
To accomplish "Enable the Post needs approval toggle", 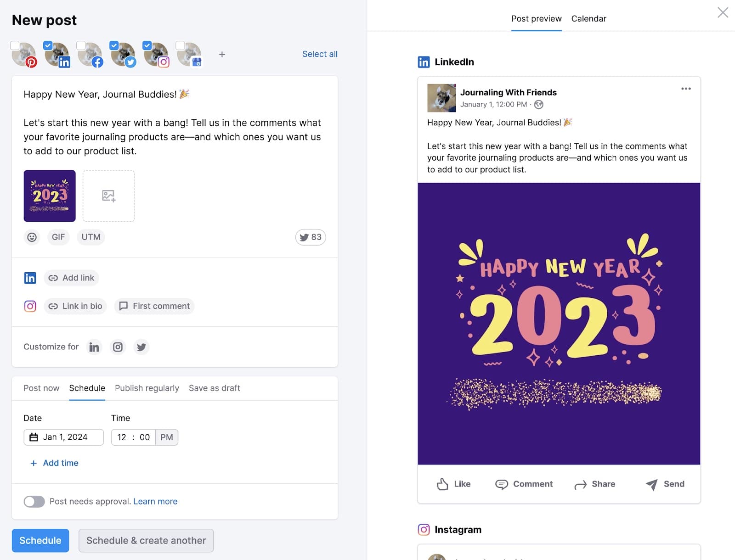I will [x=34, y=502].
